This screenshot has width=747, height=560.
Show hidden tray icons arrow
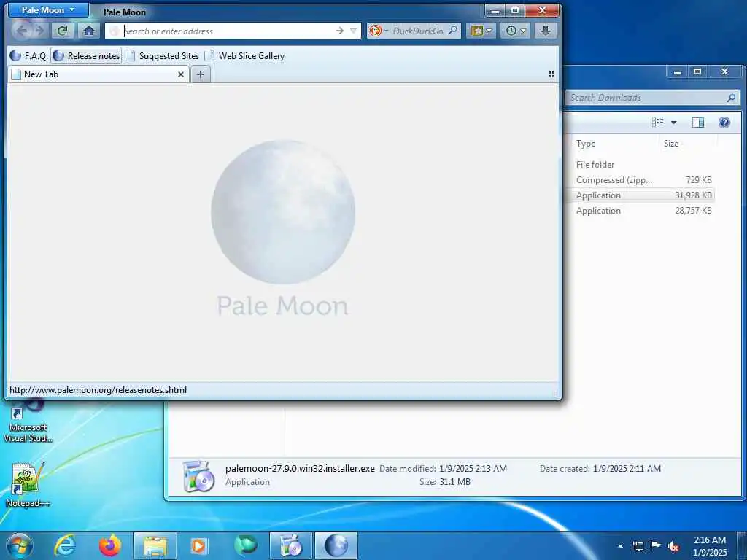pos(620,546)
